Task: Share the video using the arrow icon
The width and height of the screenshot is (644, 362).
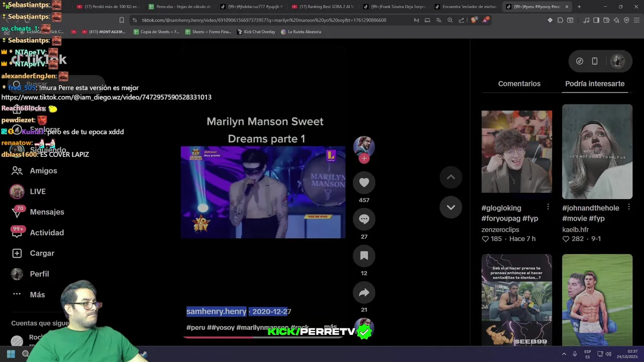Action: pyautogui.click(x=364, y=293)
